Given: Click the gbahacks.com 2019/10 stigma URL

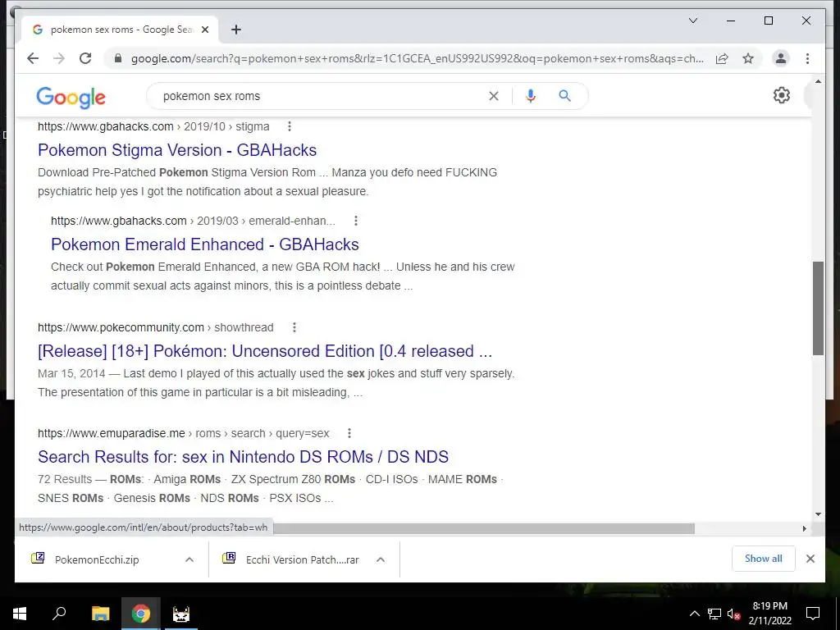Looking at the screenshot, I should tap(153, 126).
